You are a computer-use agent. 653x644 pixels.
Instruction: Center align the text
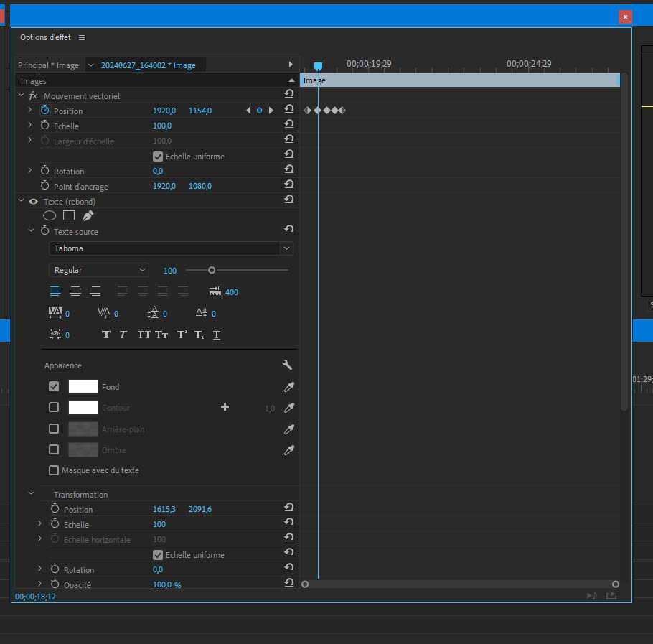point(75,291)
